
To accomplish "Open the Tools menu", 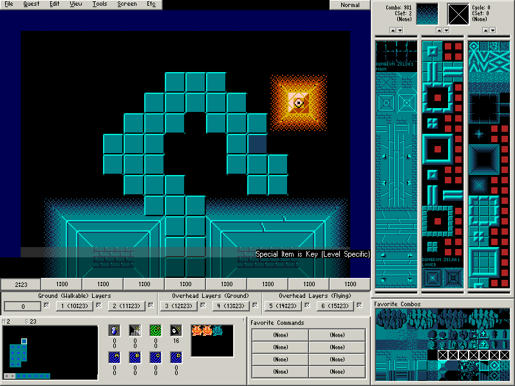I will [x=100, y=4].
